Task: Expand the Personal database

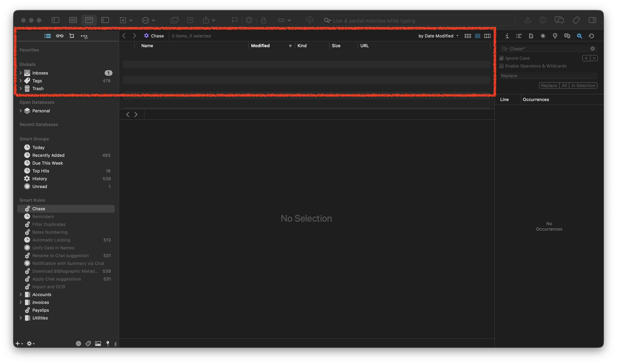Action: pos(21,111)
